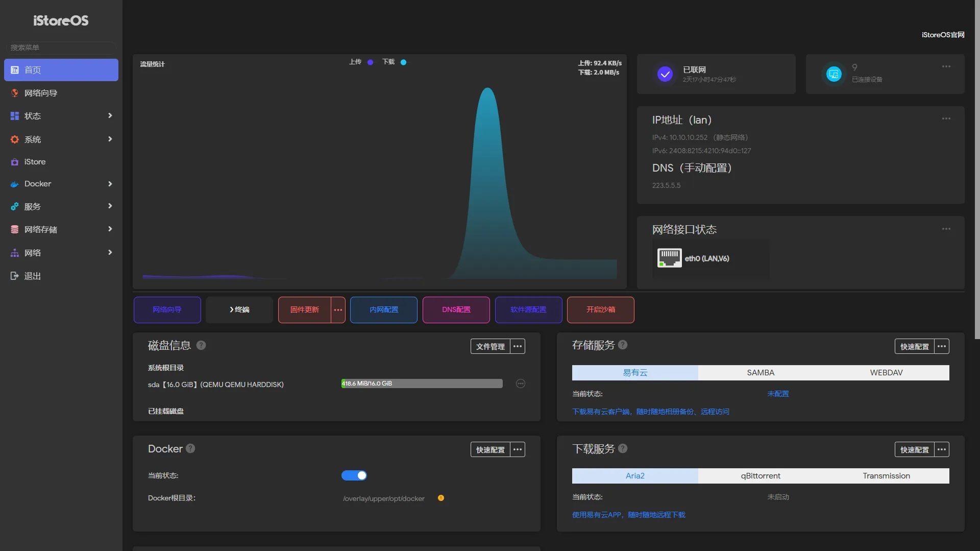The width and height of the screenshot is (980, 551).
Task: Open the 终端 terminal button
Action: click(x=239, y=310)
